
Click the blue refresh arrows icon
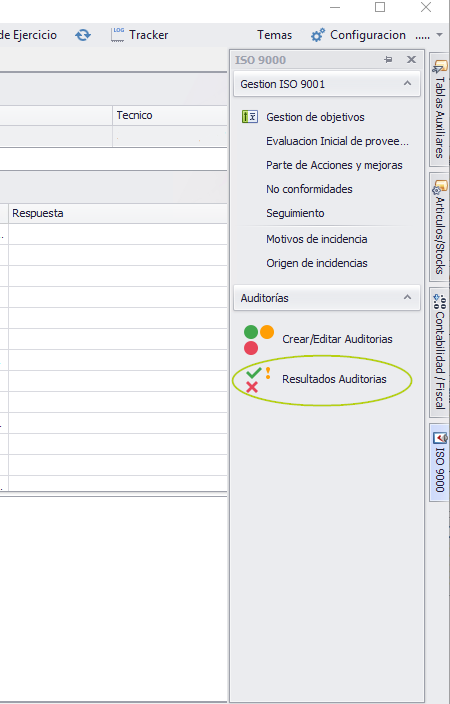click(83, 35)
